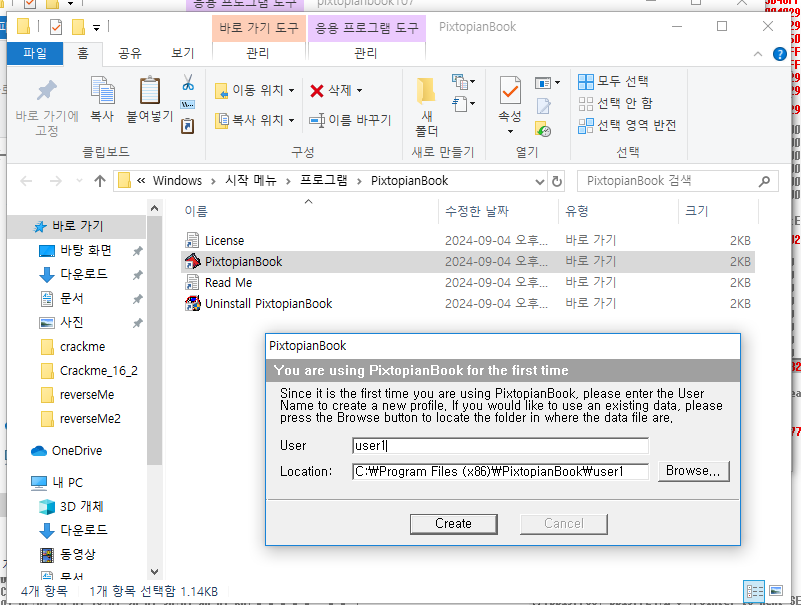
Task: Click Select none in the ribbon
Action: pos(616,104)
